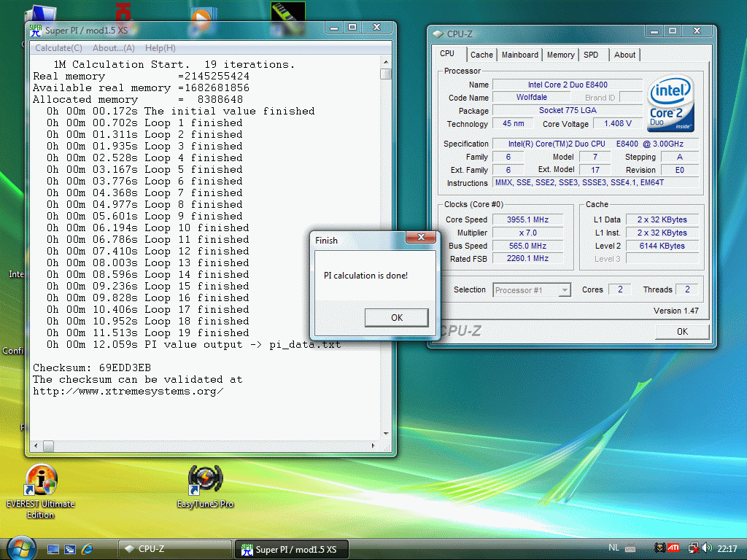Click the Super PI vertical scrollbar down arrow
The image size is (747, 560).
click(x=386, y=433)
